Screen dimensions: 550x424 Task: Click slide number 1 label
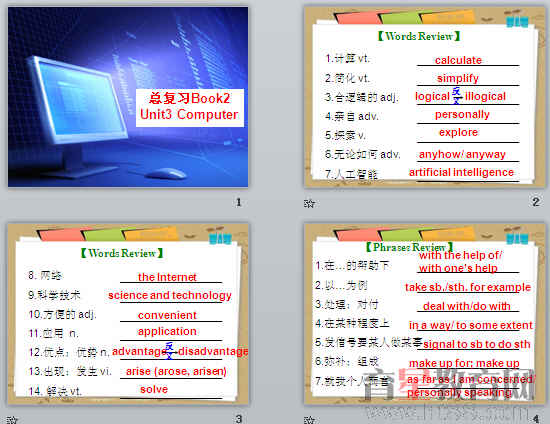tap(239, 202)
